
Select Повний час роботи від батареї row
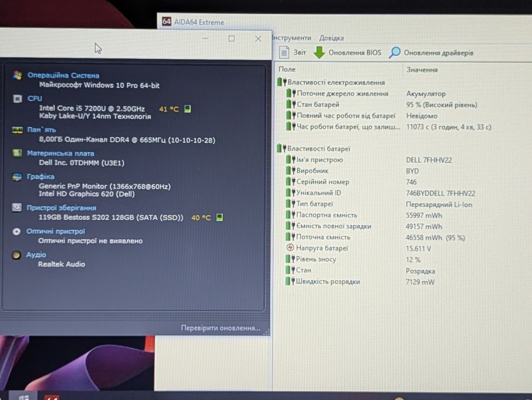coord(361,116)
